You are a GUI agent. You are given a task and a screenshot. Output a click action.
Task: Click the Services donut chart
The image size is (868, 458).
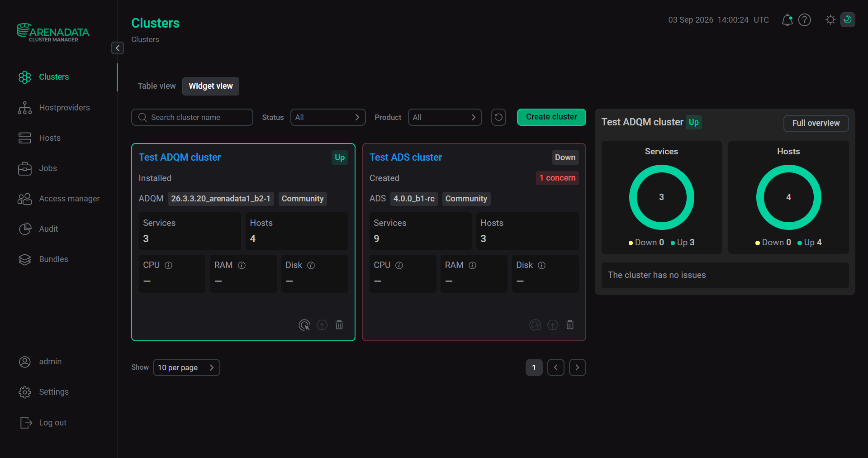(662, 197)
